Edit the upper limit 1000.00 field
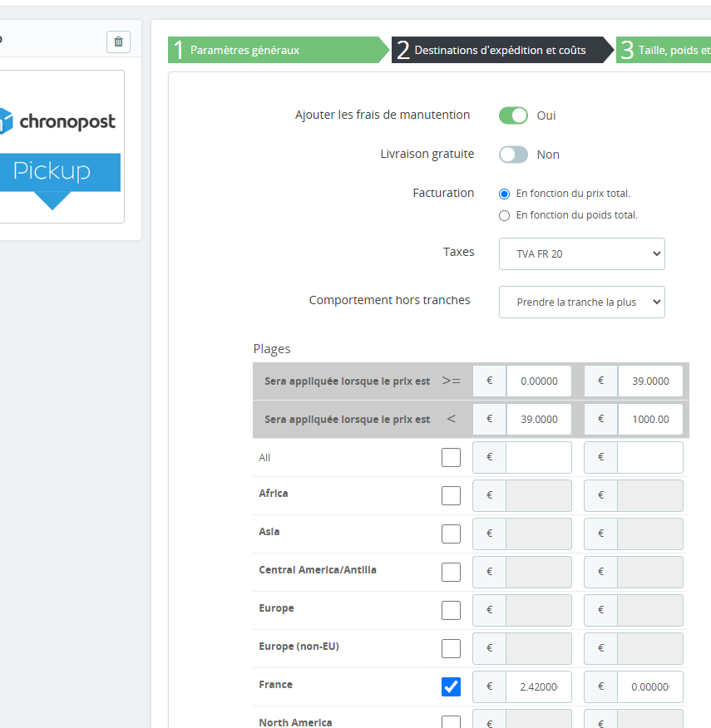Image resolution: width=711 pixels, height=728 pixels. 650,419
